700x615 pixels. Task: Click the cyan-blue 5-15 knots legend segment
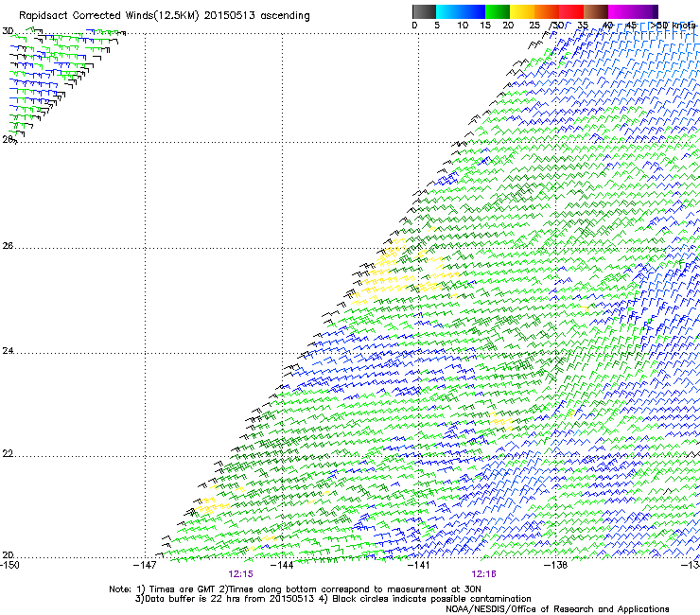[461, 11]
